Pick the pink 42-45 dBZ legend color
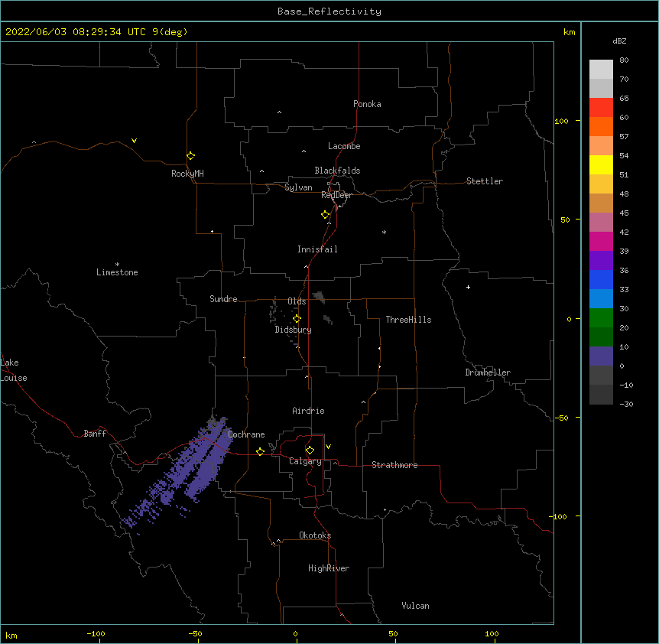659x644 pixels. (x=601, y=222)
